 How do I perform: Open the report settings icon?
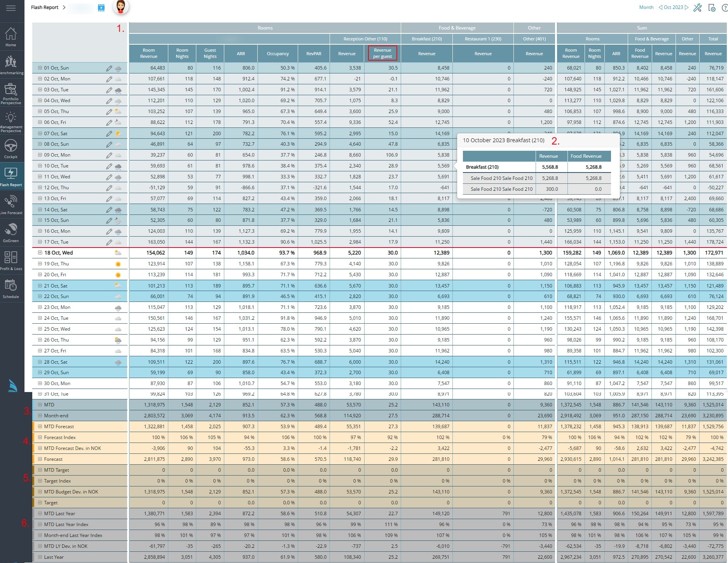712,7
